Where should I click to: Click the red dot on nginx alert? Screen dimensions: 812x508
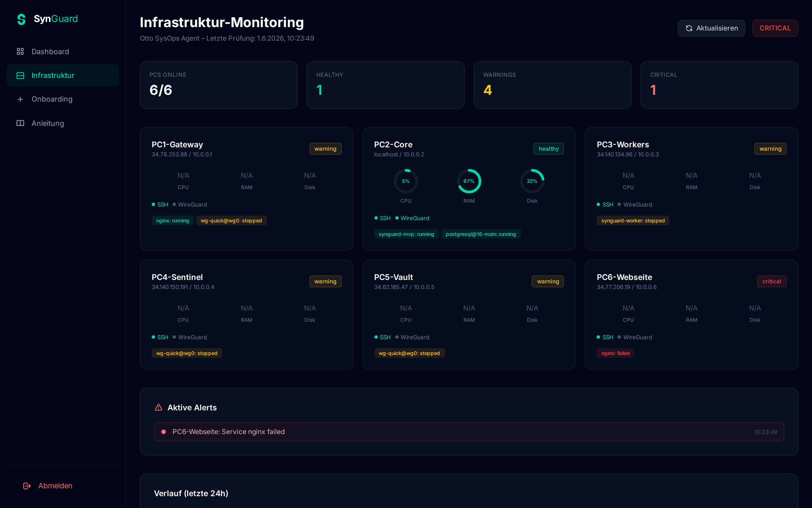pyautogui.click(x=164, y=432)
